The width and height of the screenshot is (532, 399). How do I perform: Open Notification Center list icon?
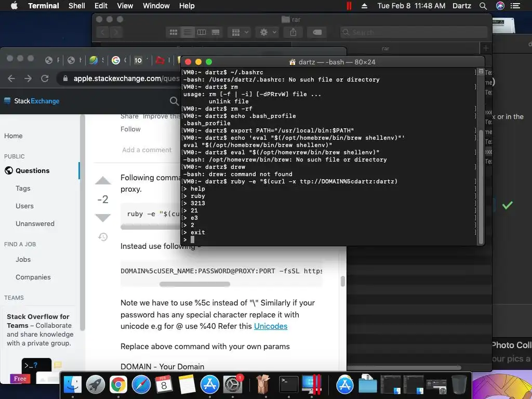[x=515, y=6]
